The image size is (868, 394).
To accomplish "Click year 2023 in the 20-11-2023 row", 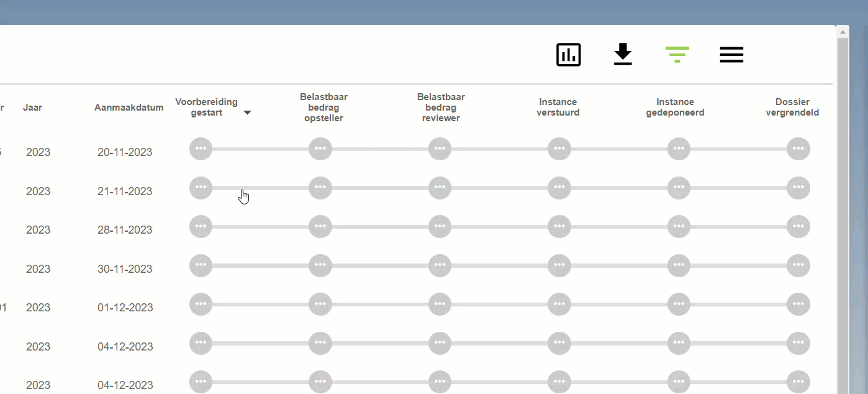I will click(38, 152).
